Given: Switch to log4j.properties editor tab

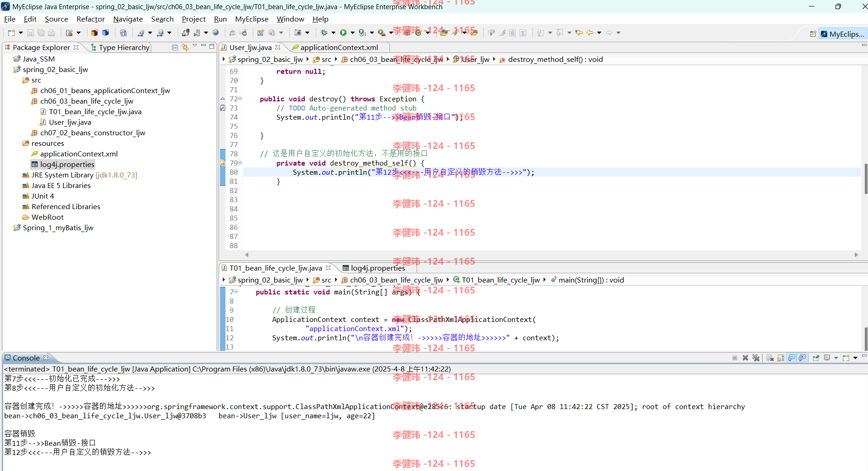Looking at the screenshot, I should [x=378, y=268].
